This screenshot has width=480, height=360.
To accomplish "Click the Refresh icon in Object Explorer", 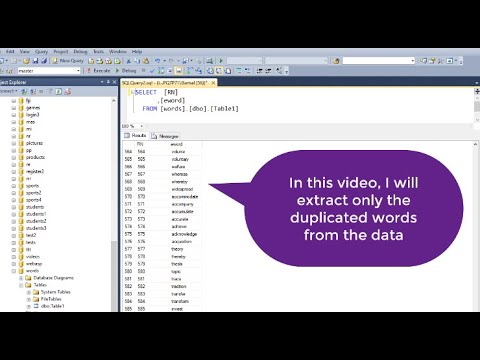I will (59, 91).
